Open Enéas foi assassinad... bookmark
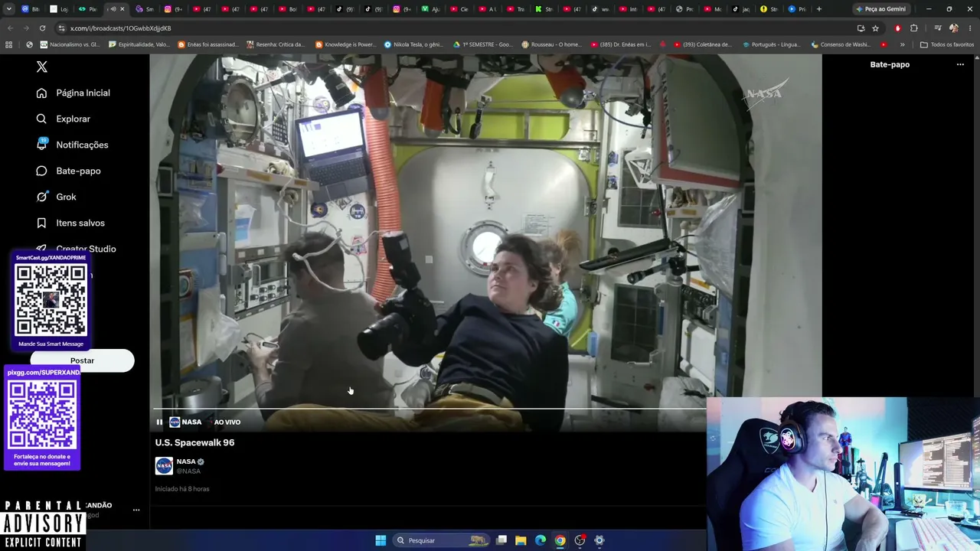The height and width of the screenshot is (551, 980). tap(208, 44)
